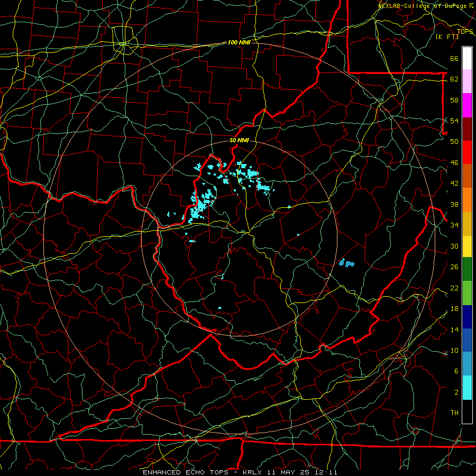This screenshot has width=476, height=476.
Task: Click the 'ENHANCED ECHO TOPS' caption text
Action: (x=186, y=472)
